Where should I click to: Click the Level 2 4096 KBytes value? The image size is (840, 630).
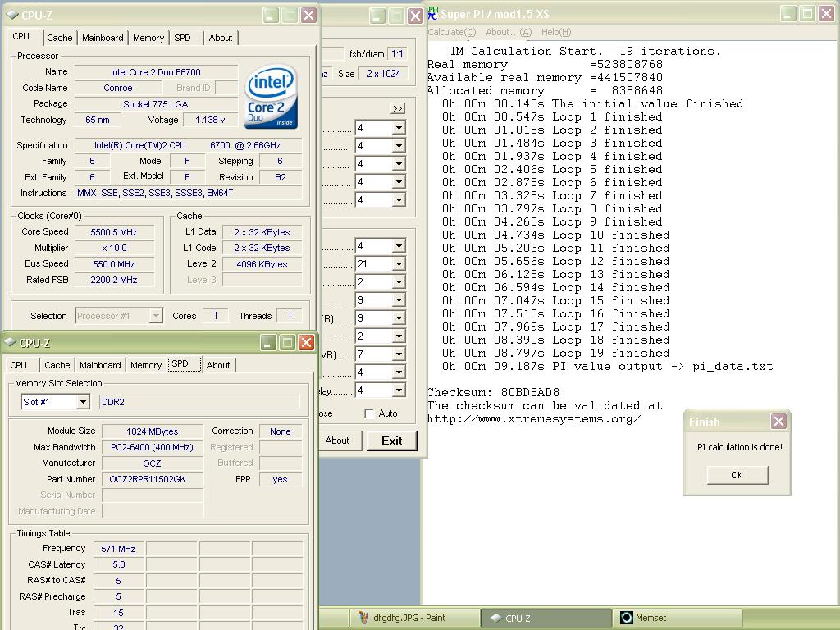262,264
